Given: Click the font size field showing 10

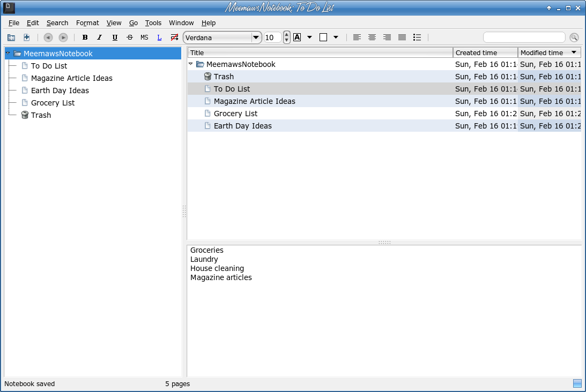Looking at the screenshot, I should click(272, 37).
